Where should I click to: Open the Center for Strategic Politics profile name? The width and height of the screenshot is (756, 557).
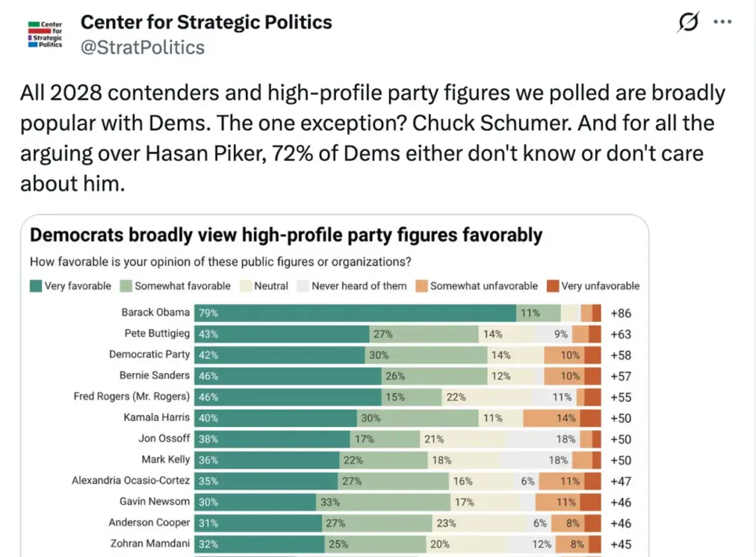(x=206, y=22)
